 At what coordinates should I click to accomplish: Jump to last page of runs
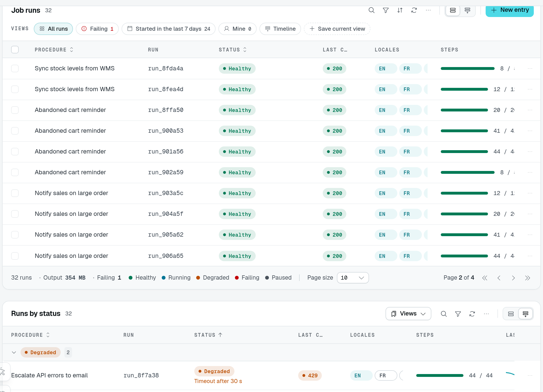(x=527, y=278)
